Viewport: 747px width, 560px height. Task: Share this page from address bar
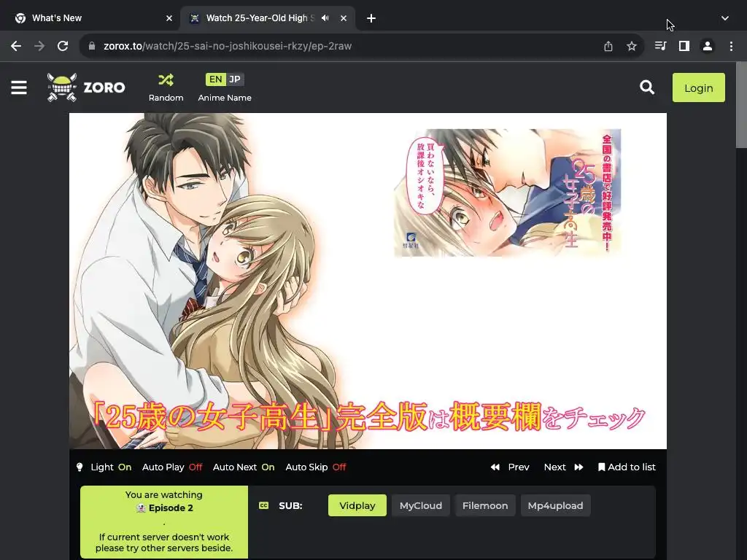pyautogui.click(x=608, y=46)
